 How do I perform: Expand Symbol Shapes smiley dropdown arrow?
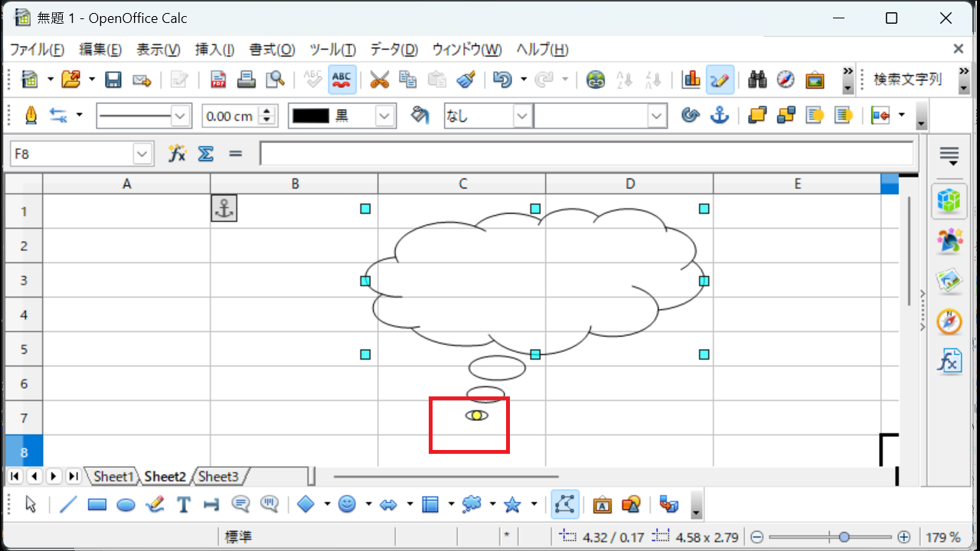(x=368, y=504)
